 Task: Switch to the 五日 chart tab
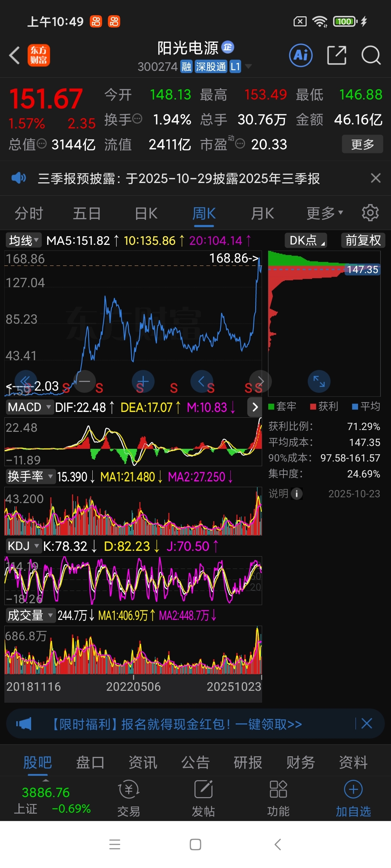[x=87, y=213]
